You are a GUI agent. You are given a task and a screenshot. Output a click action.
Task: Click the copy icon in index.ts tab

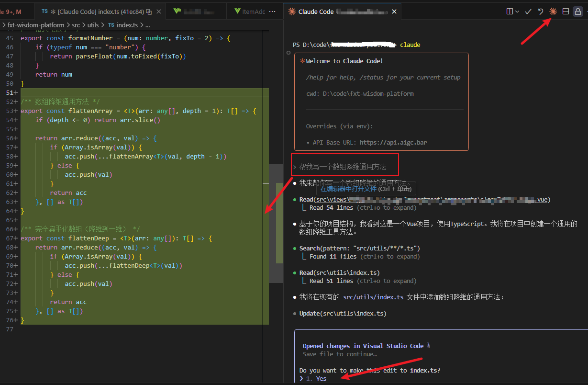149,11
